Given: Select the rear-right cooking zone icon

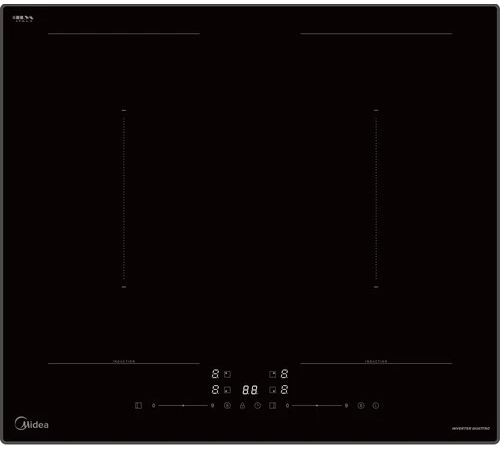Looking at the screenshot, I should tap(272, 374).
